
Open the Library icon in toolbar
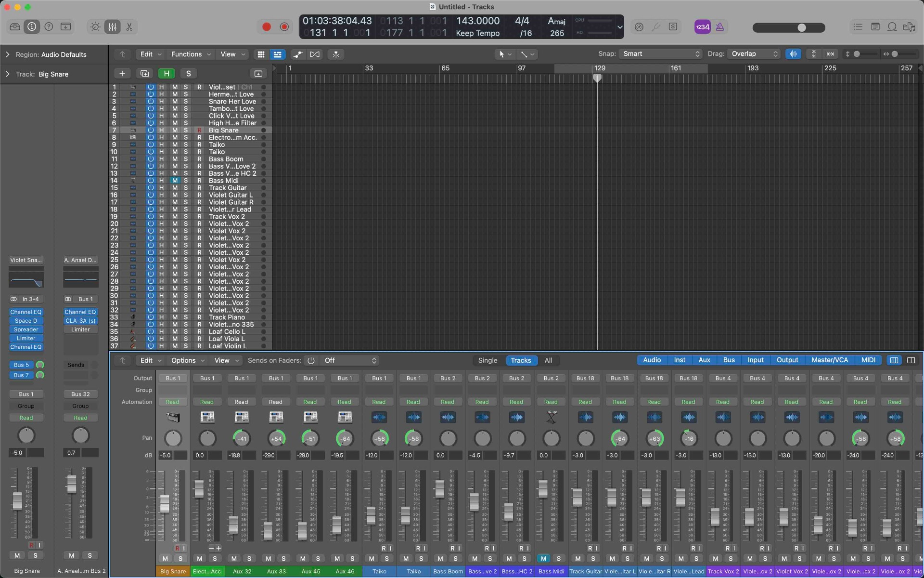point(15,27)
